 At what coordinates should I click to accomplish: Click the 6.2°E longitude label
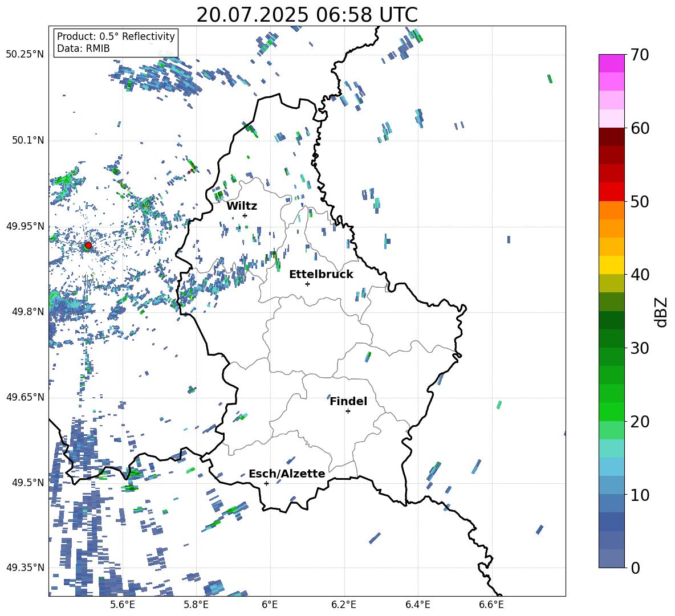344,605
